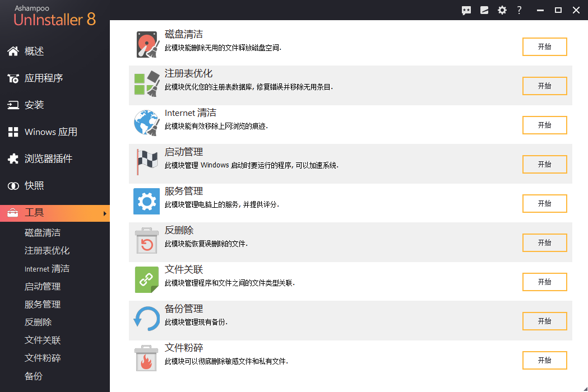Click the 服务管理 blue gear icon
The width and height of the screenshot is (588, 392).
tap(147, 201)
